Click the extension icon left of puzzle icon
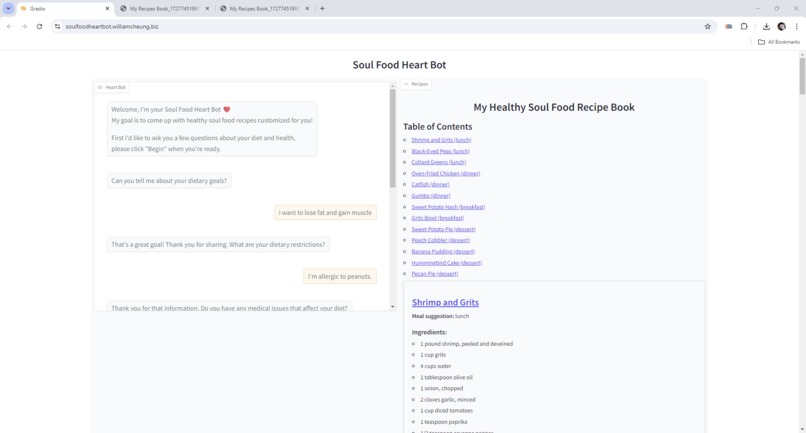This screenshot has width=806, height=433. tap(728, 26)
